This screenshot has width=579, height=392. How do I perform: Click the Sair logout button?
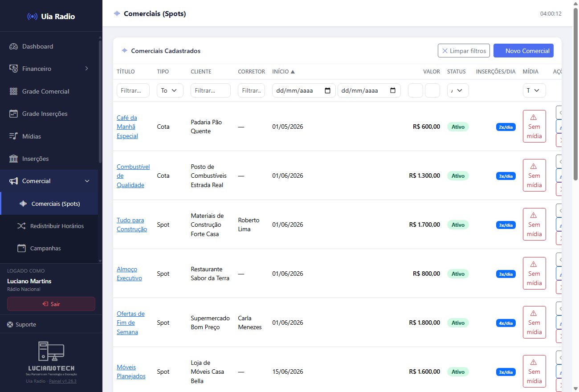click(51, 304)
